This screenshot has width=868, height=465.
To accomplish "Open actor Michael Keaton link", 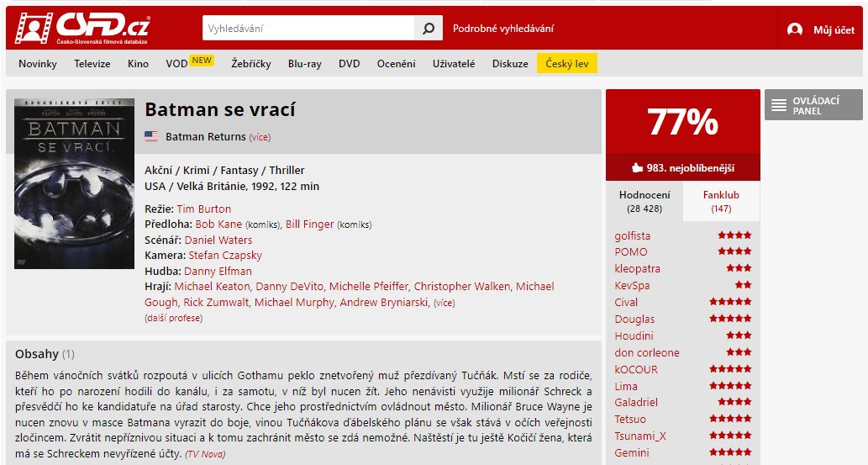I will tap(212, 287).
